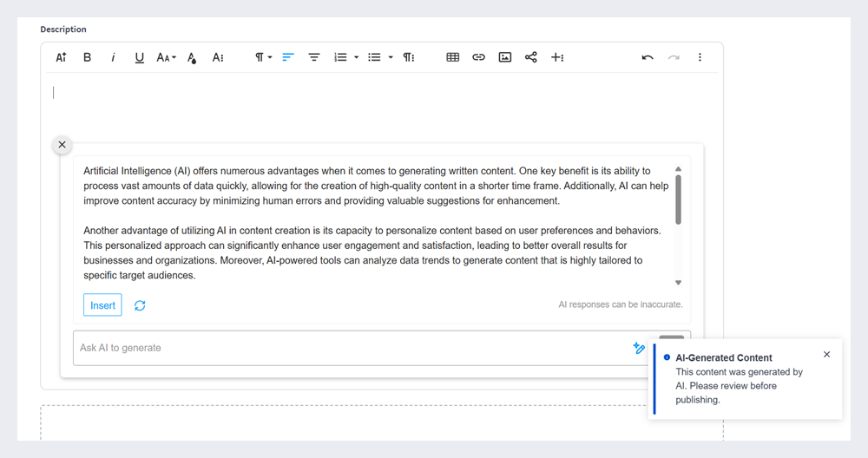The image size is (868, 458).
Task: Close the AI generation panel
Action: tap(62, 145)
